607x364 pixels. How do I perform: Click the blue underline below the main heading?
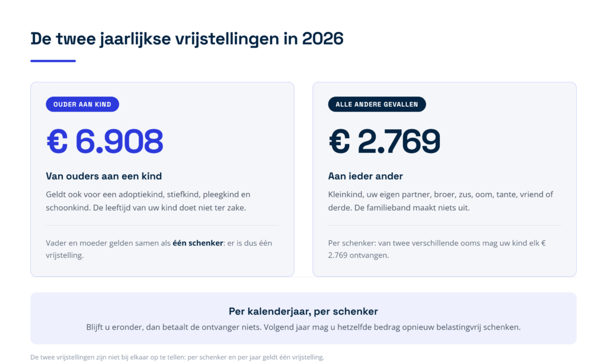tap(53, 61)
